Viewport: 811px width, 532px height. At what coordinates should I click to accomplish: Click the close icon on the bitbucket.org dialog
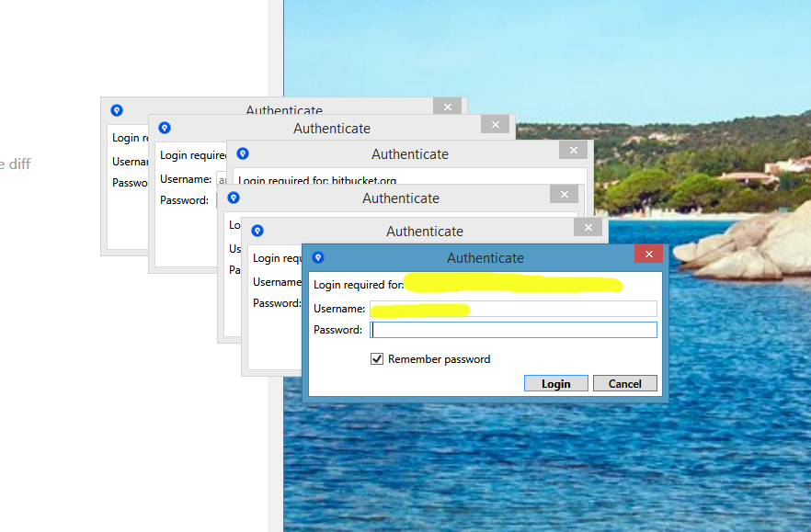(x=573, y=149)
